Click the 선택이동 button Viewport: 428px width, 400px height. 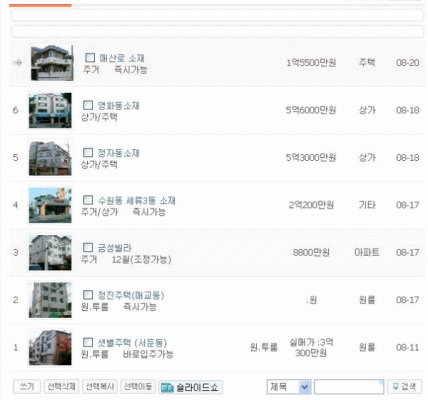[138, 387]
